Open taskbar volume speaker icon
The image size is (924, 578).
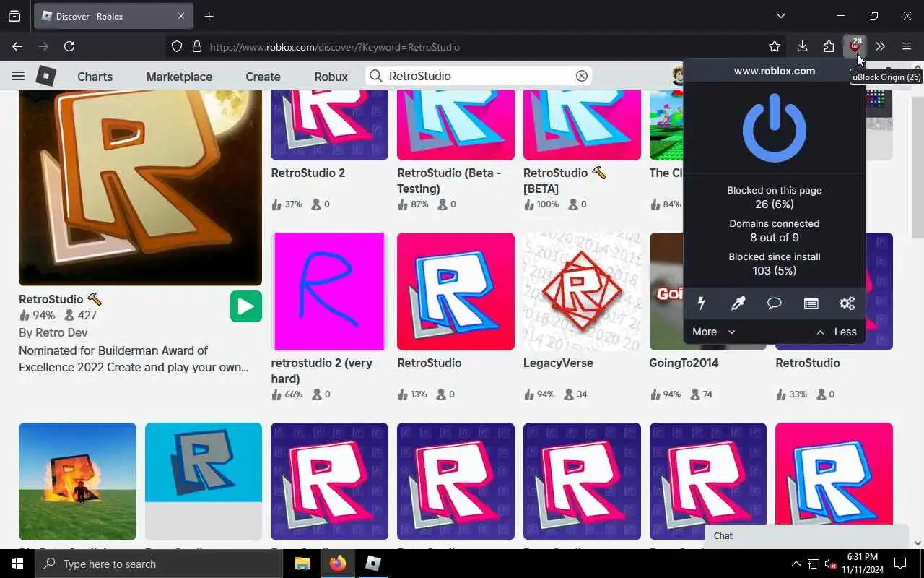point(831,564)
